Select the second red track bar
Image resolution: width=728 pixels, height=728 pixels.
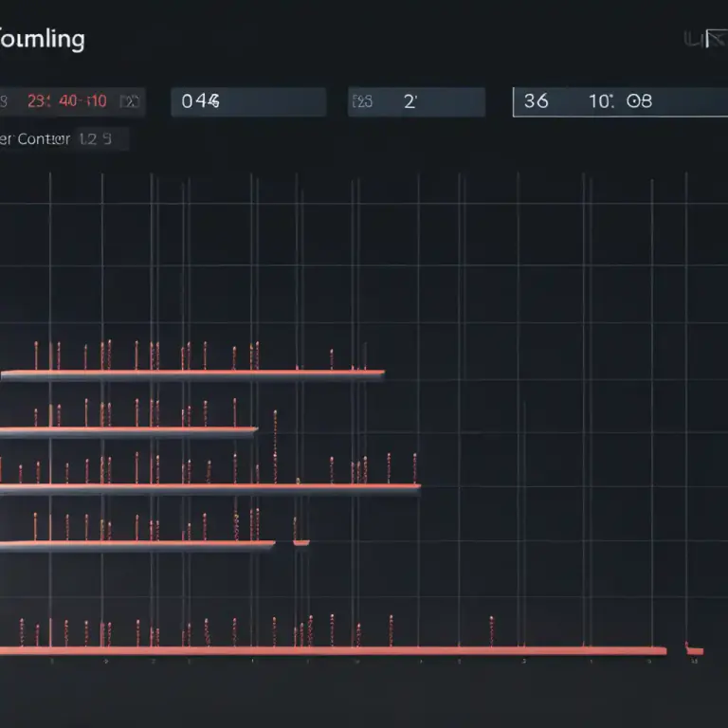[129, 431]
